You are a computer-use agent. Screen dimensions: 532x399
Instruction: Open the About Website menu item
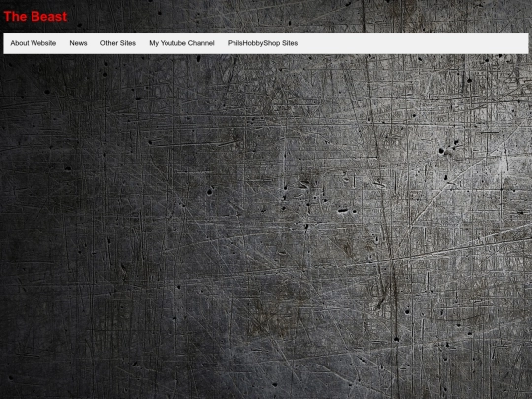(33, 43)
